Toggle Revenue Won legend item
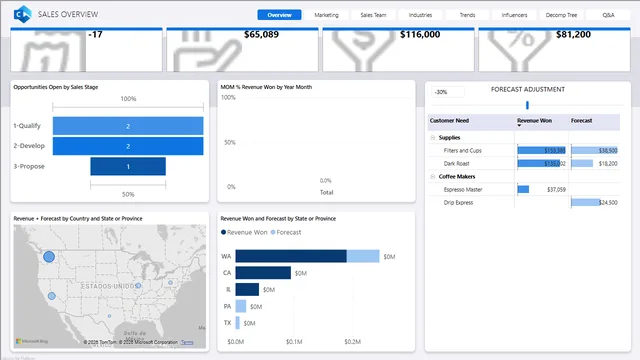Viewport: 640px width, 360px height. click(x=244, y=232)
